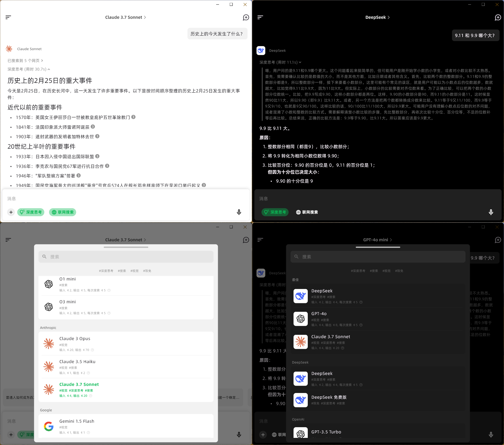Click microphone icon in light Claude chat
504x445 pixels.
point(239,212)
